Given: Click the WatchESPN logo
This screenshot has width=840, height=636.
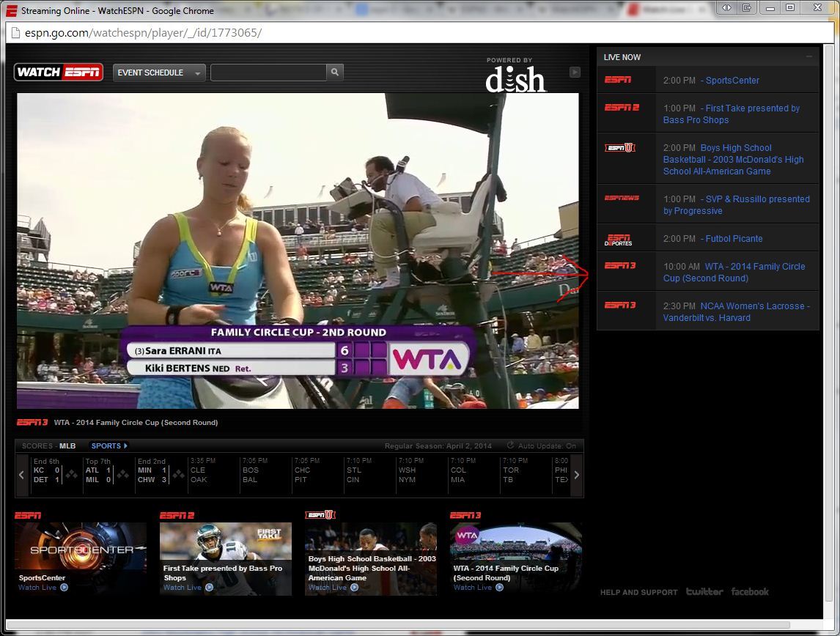Looking at the screenshot, I should (59, 73).
